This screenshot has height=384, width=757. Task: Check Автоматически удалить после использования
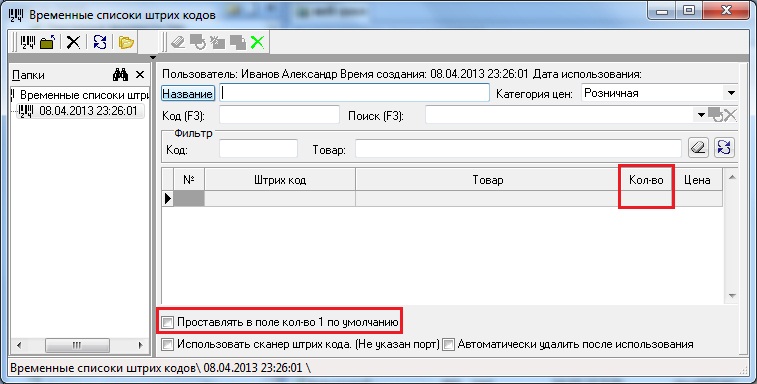pyautogui.click(x=449, y=344)
